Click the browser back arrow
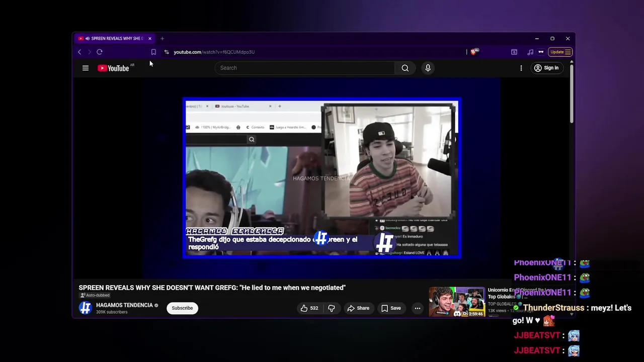The height and width of the screenshot is (362, 644). click(79, 52)
